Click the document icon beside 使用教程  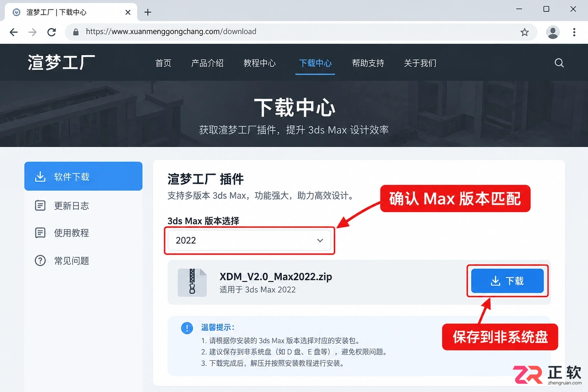click(x=40, y=233)
